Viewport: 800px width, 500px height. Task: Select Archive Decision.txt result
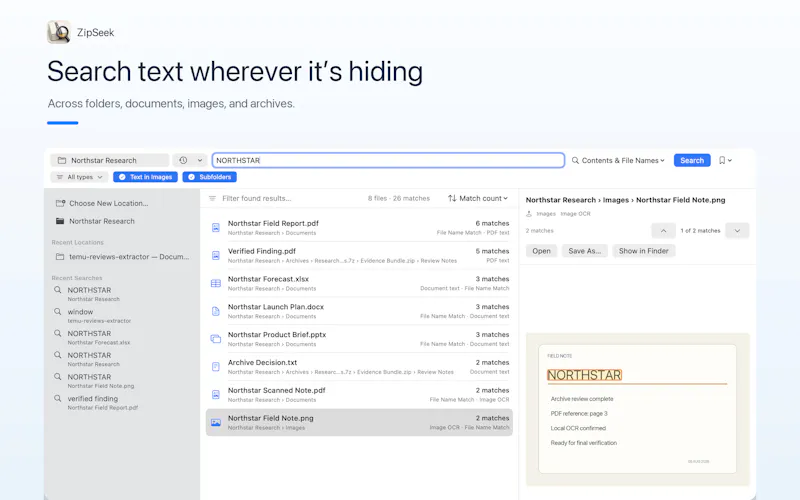360,366
